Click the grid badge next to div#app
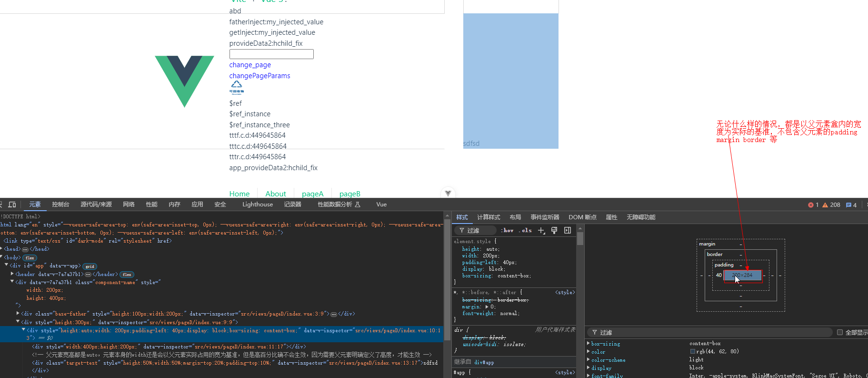868x378 pixels. pos(90,266)
